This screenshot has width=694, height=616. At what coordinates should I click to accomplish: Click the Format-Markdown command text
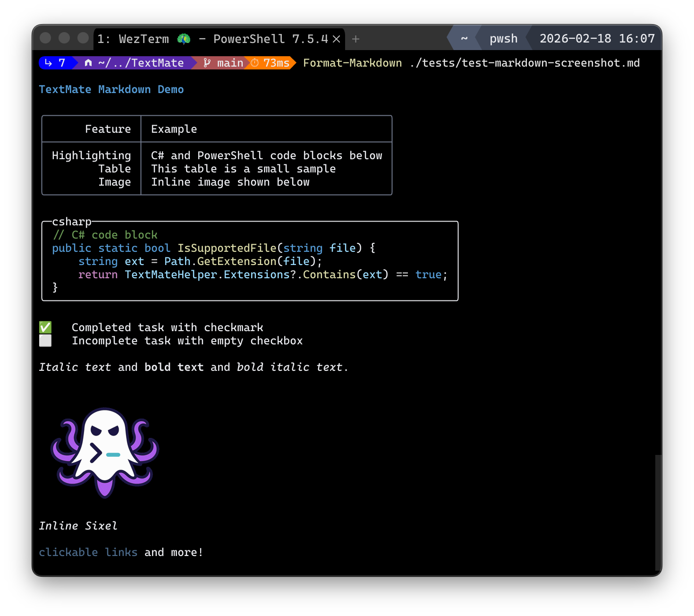pos(352,62)
